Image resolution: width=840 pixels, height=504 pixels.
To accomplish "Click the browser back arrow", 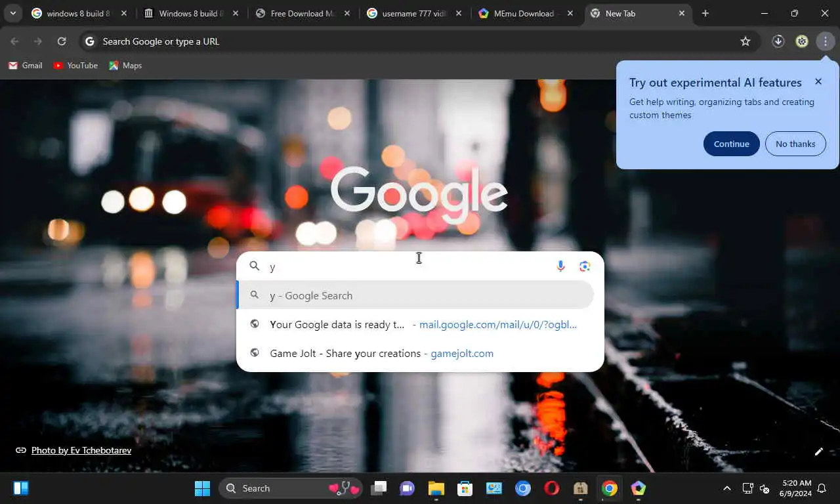I will [x=14, y=41].
